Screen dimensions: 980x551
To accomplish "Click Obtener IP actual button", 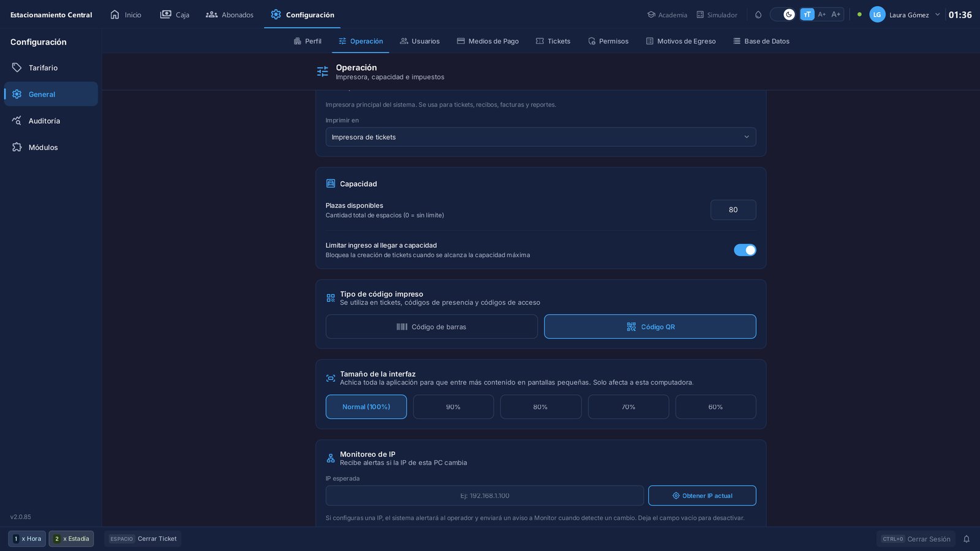I will (702, 496).
